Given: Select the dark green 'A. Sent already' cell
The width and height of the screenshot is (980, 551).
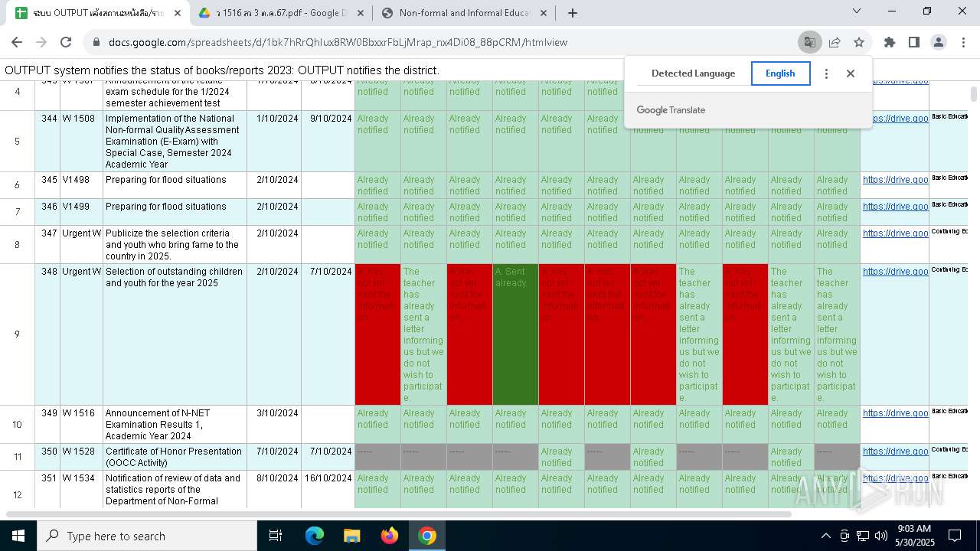Looking at the screenshot, I should coord(515,334).
